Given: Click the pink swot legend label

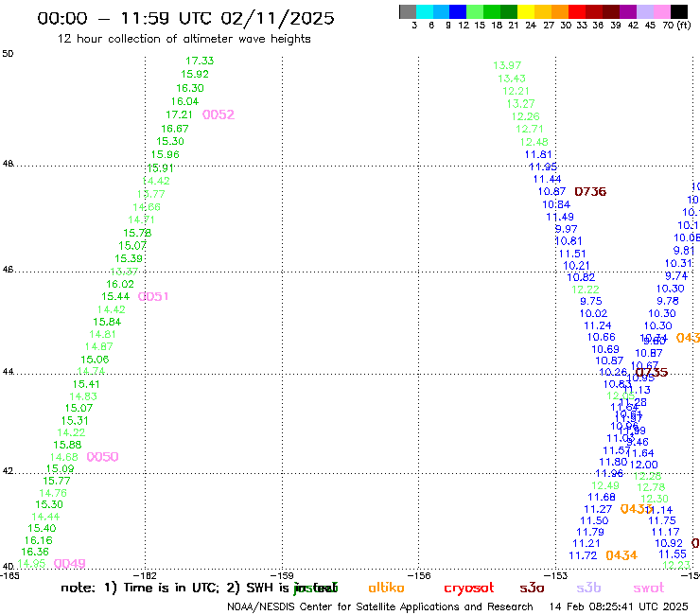Looking at the screenshot, I should [x=649, y=588].
